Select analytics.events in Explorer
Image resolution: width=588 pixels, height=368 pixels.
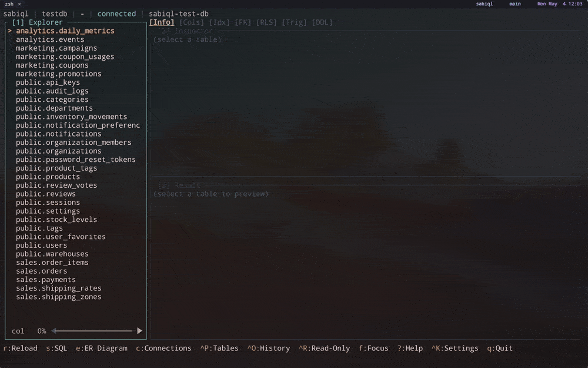(x=50, y=39)
